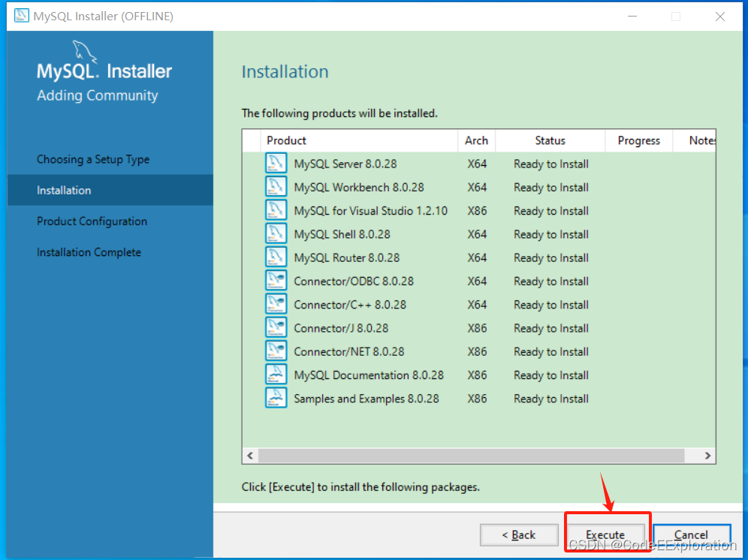Image resolution: width=748 pixels, height=560 pixels.
Task: Select the MySQL Workbench 8.0.28 row text
Action: point(359,187)
